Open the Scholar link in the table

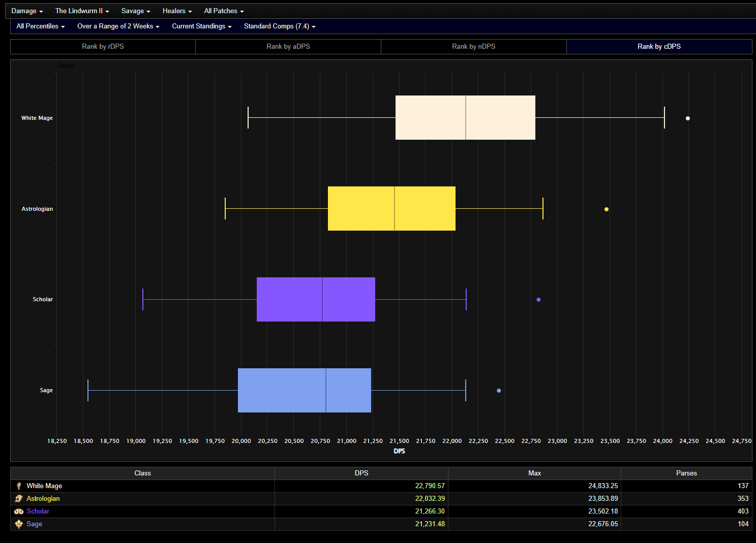point(38,512)
